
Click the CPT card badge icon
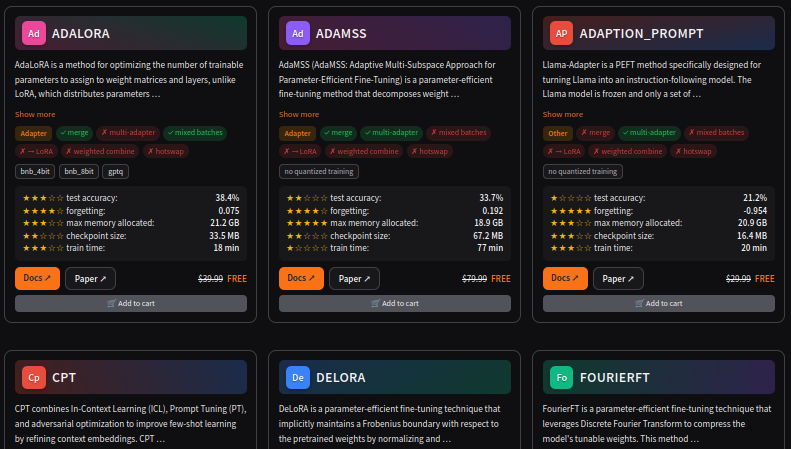tap(34, 377)
